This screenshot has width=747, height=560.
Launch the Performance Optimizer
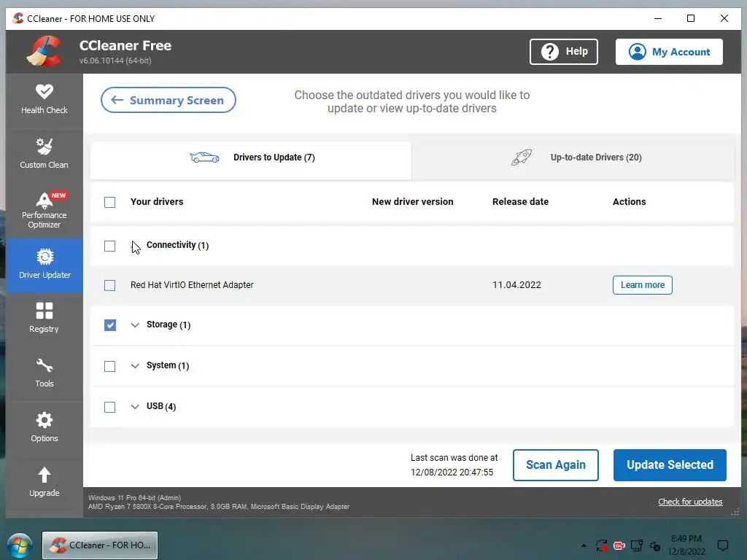44,211
